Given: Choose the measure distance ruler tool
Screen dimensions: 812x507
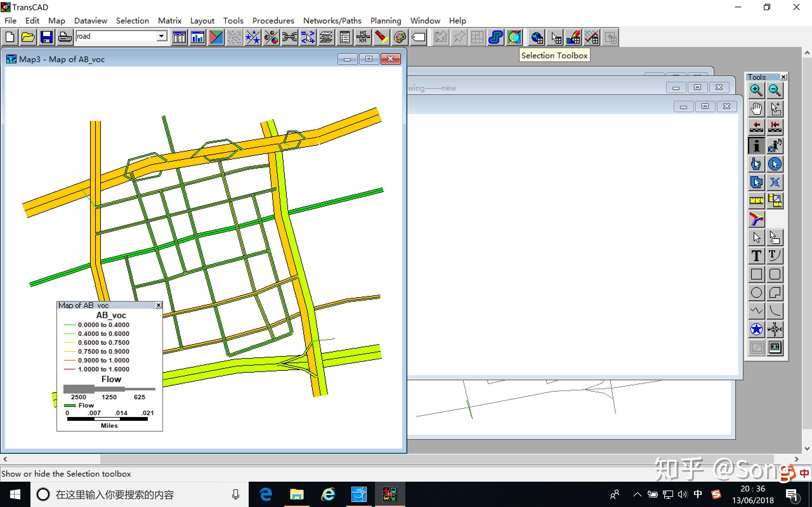Looking at the screenshot, I should coord(756,201).
